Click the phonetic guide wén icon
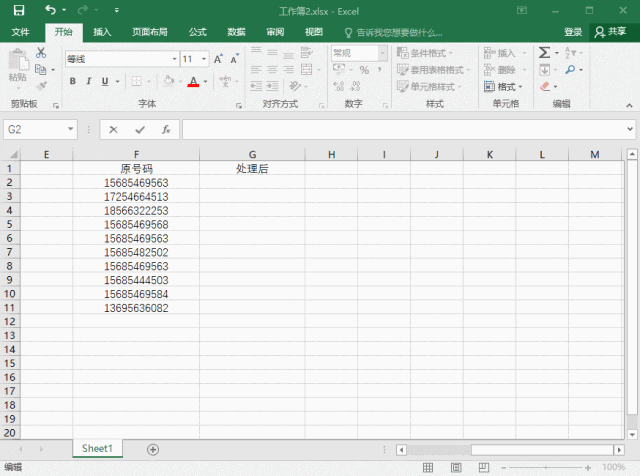640x476 pixels. point(225,81)
